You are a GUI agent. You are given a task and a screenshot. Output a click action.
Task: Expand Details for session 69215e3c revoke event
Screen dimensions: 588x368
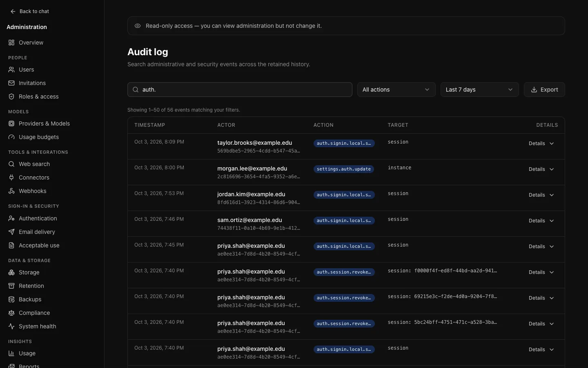tap(541, 298)
